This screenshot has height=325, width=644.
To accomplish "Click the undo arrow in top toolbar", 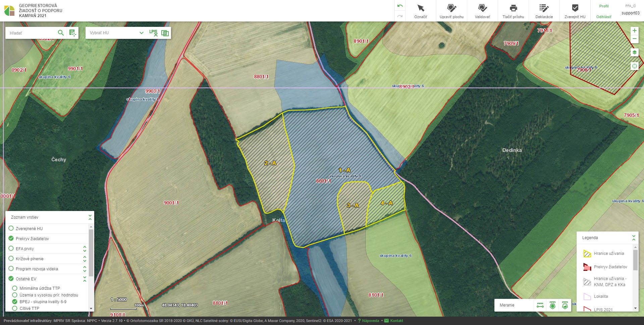I will coord(400,6).
